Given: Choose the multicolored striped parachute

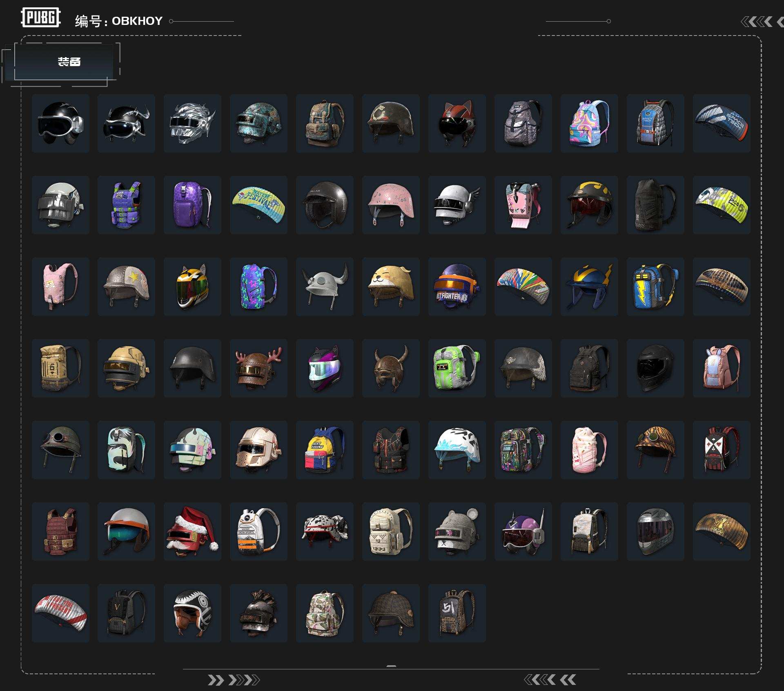Looking at the screenshot, I should tap(523, 287).
